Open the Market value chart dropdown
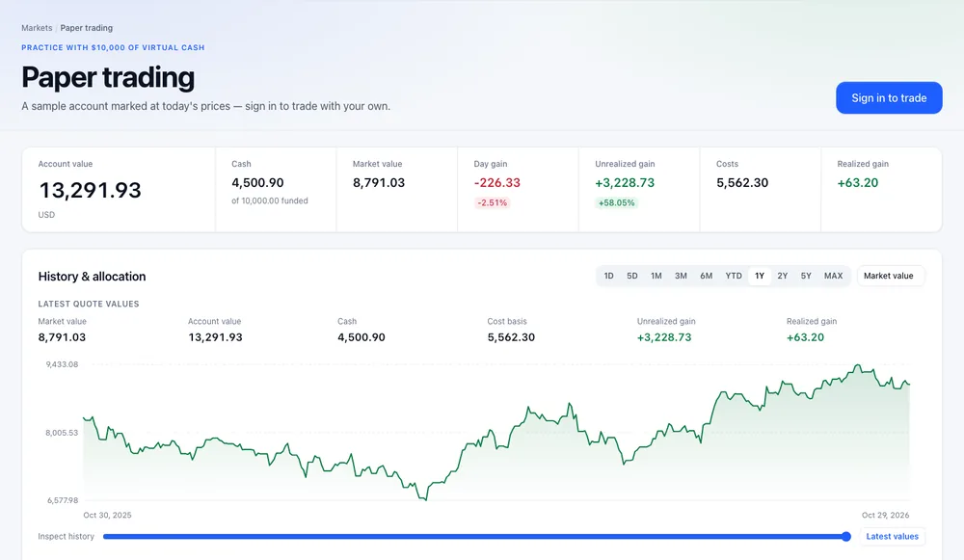964x560 pixels. pyautogui.click(x=890, y=276)
